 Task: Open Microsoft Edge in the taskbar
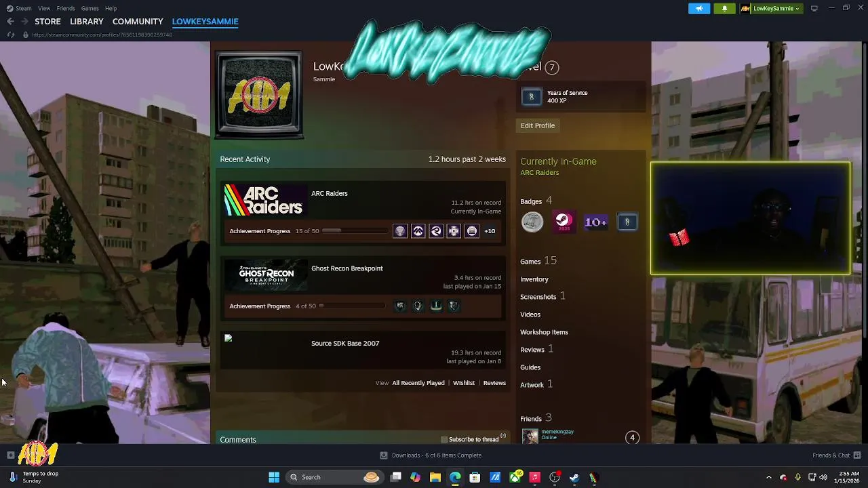pos(455,477)
